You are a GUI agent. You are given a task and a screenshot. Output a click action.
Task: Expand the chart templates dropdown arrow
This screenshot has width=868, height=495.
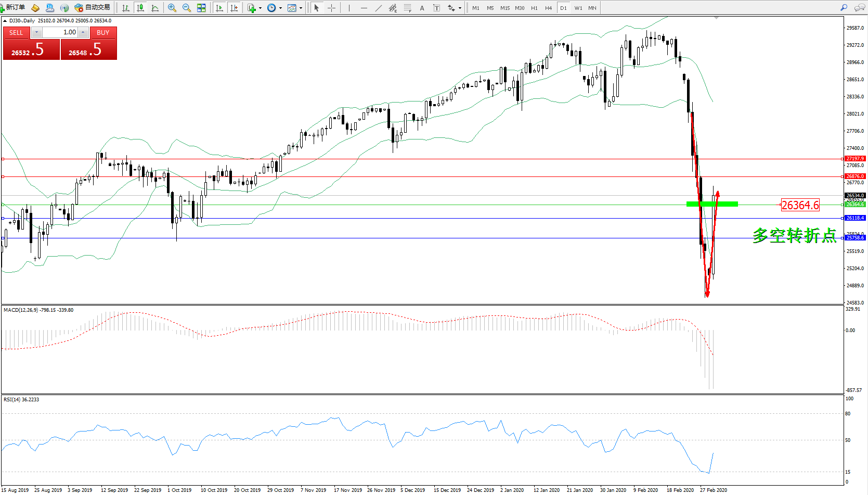pos(301,8)
